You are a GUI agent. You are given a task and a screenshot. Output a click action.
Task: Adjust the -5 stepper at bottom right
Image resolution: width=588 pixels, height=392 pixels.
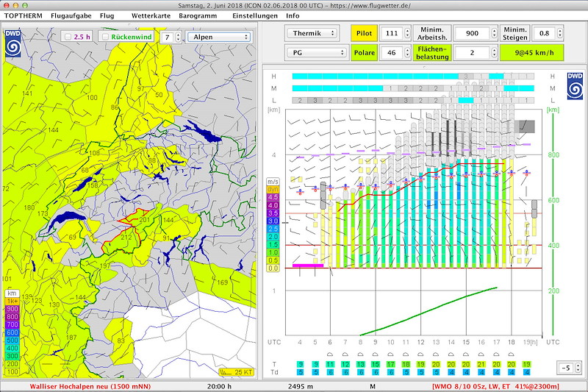pyautogui.click(x=578, y=368)
